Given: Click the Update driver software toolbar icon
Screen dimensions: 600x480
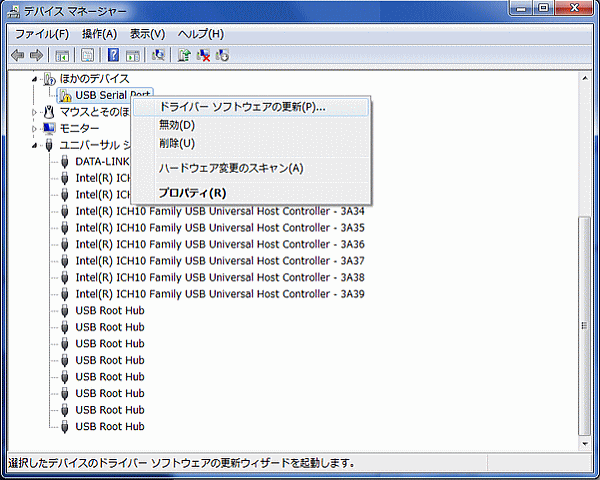Looking at the screenshot, I should 184,56.
